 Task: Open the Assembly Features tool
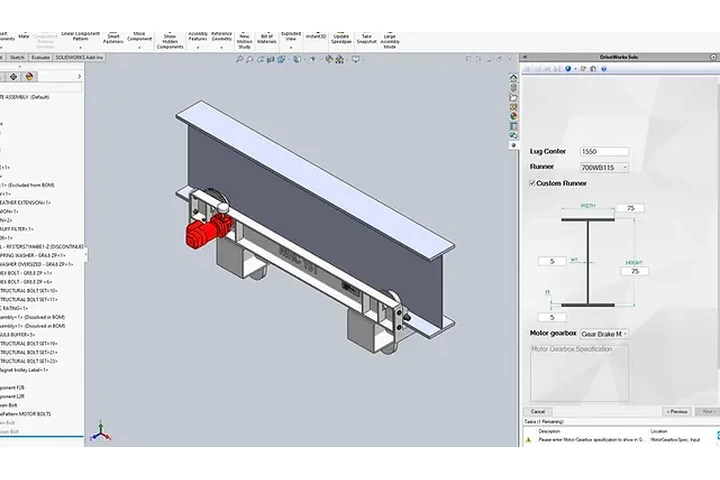click(x=198, y=37)
